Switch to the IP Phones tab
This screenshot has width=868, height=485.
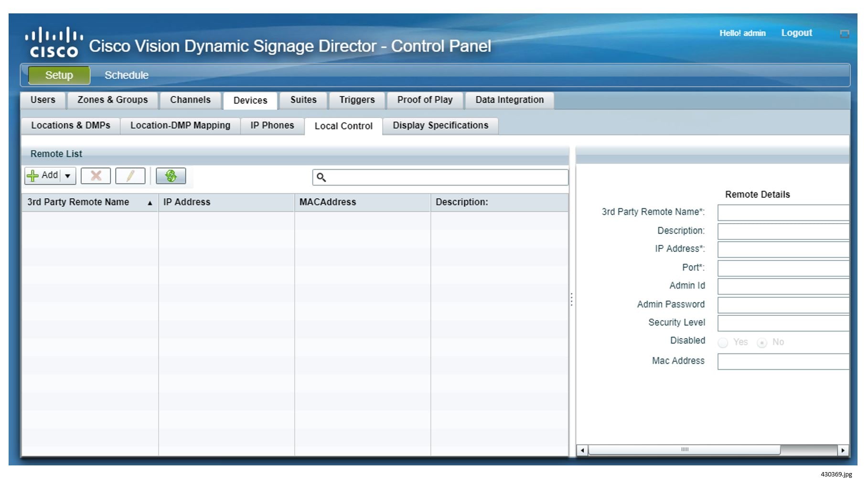pos(272,126)
